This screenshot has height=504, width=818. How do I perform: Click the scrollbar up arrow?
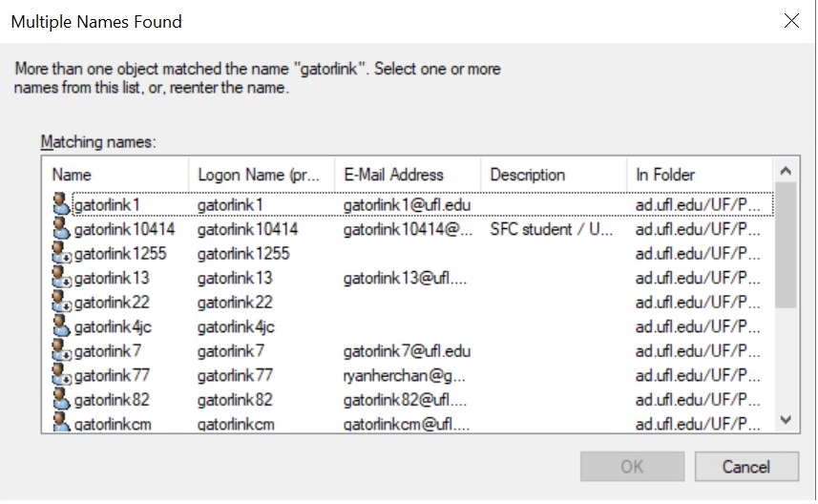point(786,171)
